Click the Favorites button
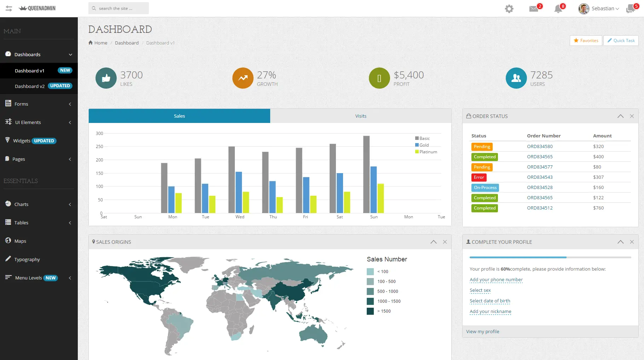This screenshot has width=644, height=360. tap(586, 41)
